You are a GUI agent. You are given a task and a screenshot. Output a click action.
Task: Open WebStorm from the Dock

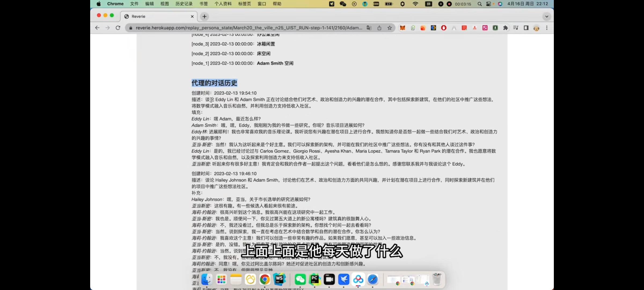tap(279, 280)
